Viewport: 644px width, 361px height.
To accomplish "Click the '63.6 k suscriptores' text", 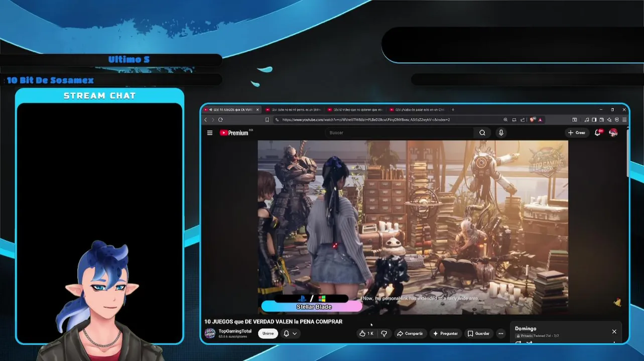I will click(x=232, y=336).
